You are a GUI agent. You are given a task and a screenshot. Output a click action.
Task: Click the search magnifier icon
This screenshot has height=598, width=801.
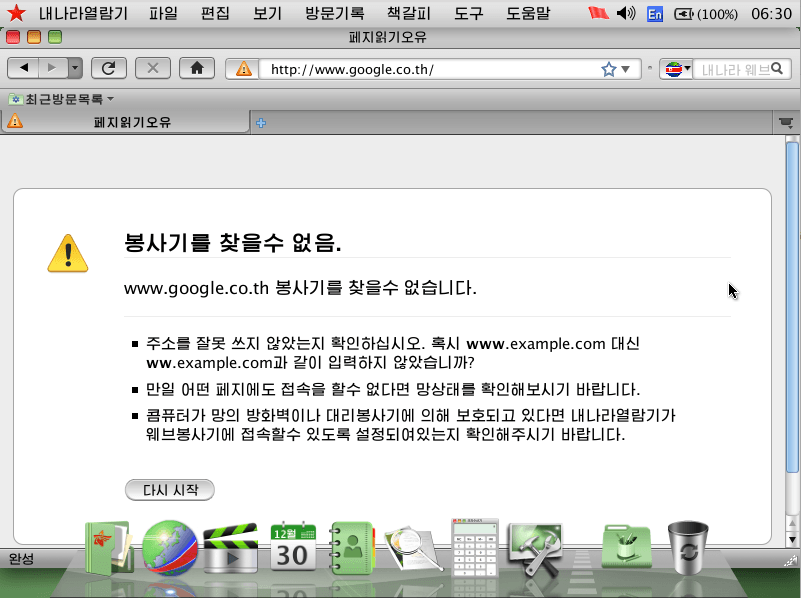pos(778,68)
